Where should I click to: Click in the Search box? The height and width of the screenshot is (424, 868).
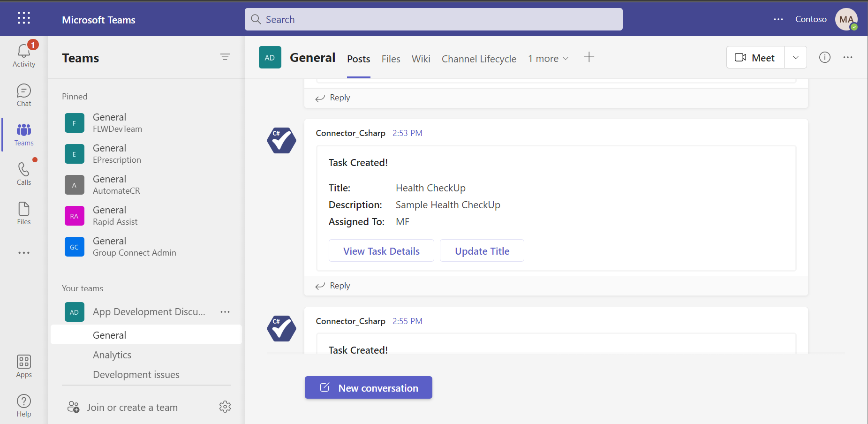[434, 19]
